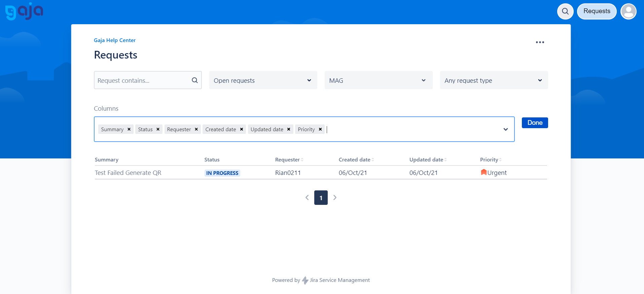Screen dimensions: 644x294
Task: Open the three-dot more options menu
Action: 540,42
